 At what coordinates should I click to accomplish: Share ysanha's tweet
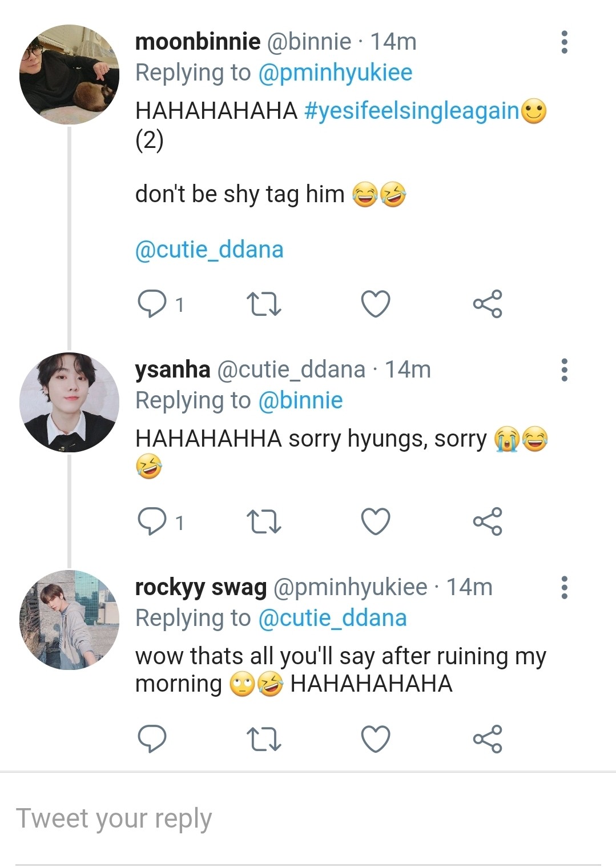(488, 521)
